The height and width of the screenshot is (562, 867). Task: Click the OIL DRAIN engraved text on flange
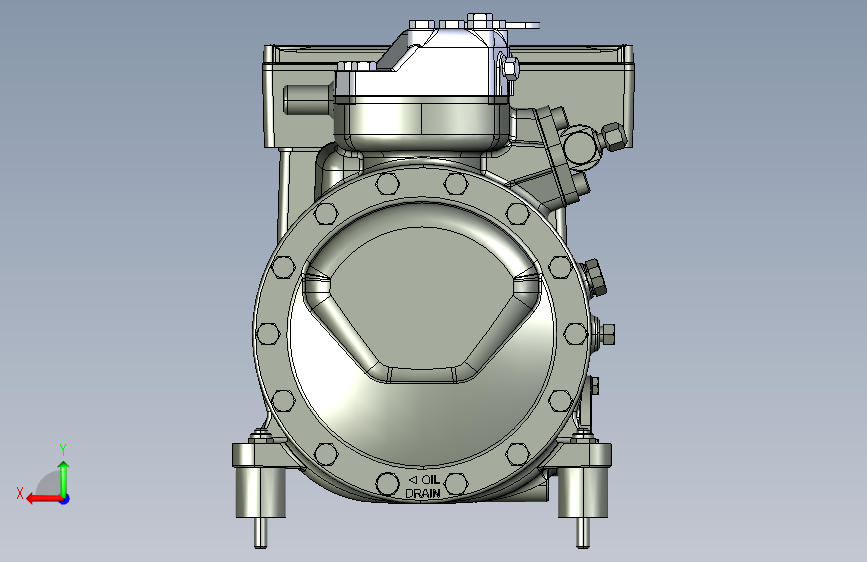click(x=423, y=486)
